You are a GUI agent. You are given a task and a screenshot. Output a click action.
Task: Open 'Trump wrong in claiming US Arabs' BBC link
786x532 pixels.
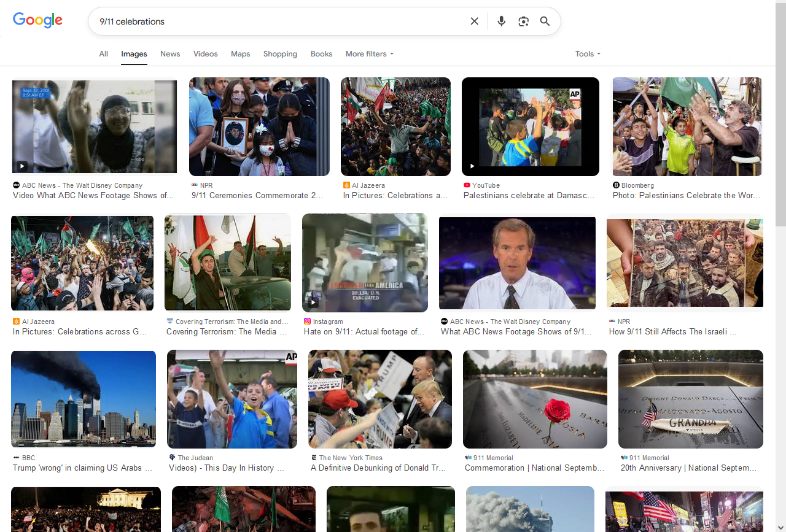click(x=82, y=468)
